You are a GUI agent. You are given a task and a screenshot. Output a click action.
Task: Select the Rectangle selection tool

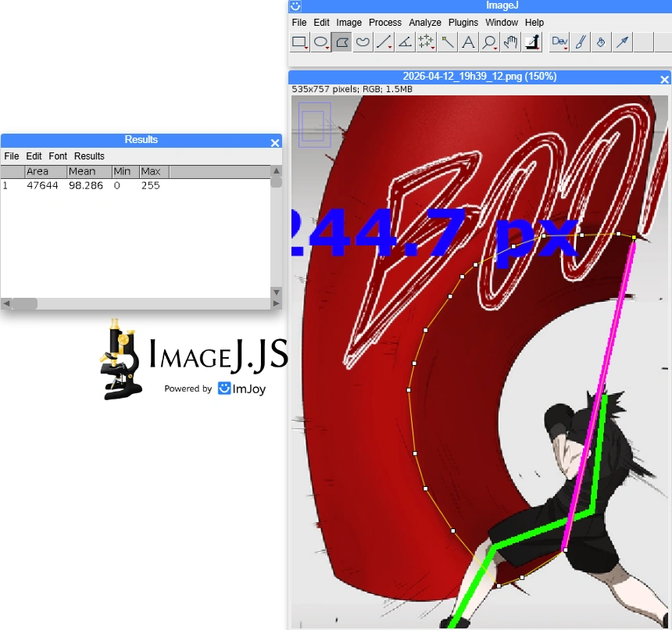pos(299,42)
